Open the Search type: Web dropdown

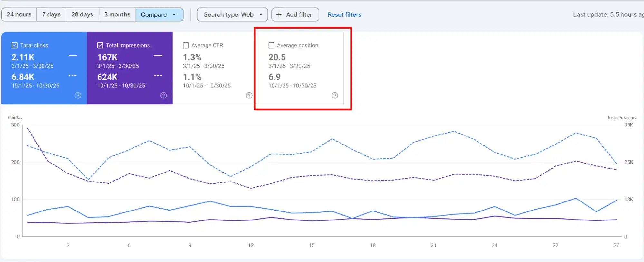pyautogui.click(x=233, y=15)
